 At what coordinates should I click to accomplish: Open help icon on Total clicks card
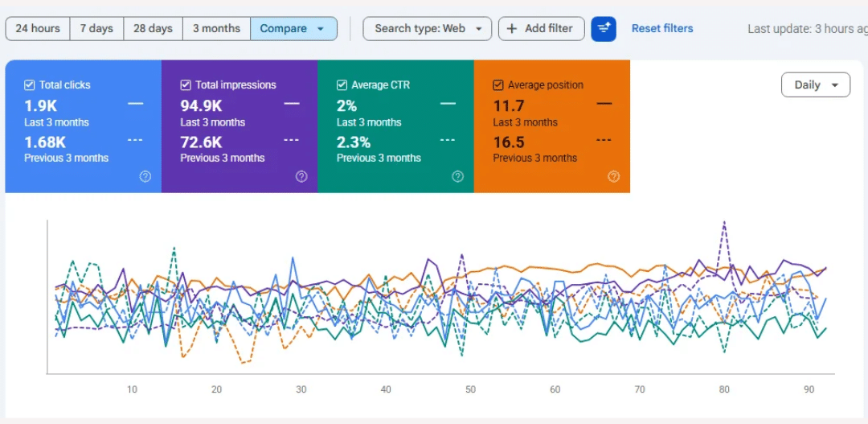tap(145, 177)
